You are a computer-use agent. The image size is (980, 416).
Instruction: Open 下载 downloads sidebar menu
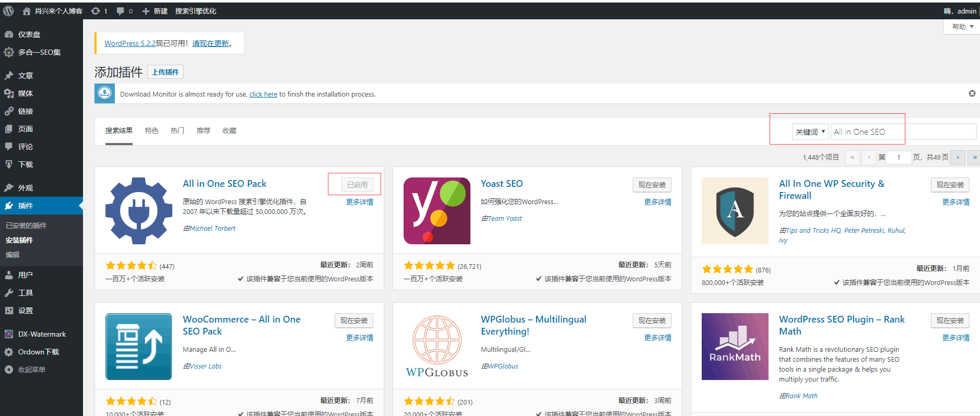point(41,164)
